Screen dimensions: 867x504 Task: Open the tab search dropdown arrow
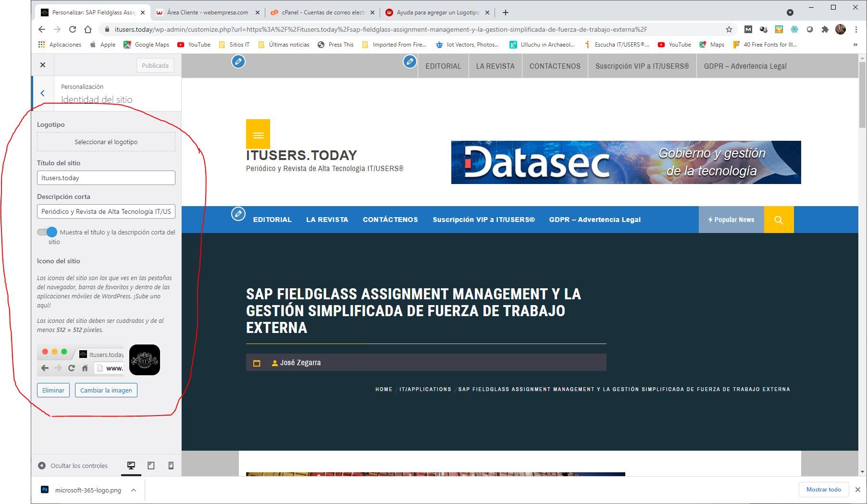(x=790, y=12)
